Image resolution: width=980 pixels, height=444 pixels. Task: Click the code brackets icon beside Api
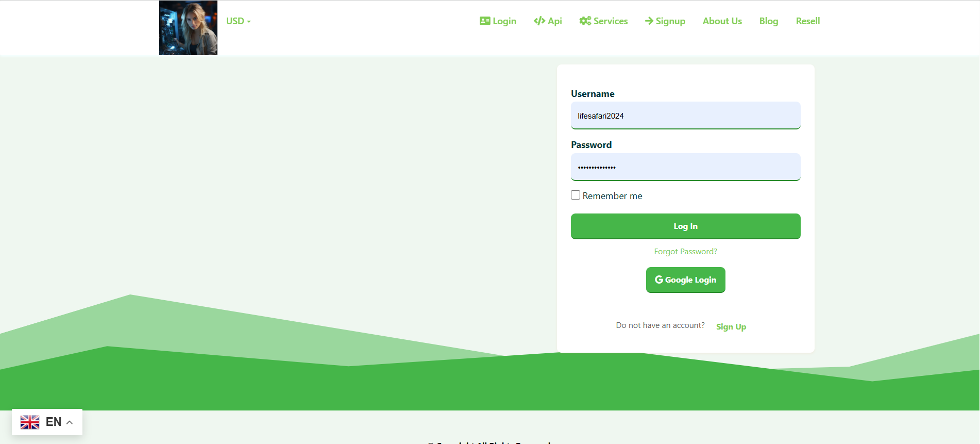click(539, 21)
